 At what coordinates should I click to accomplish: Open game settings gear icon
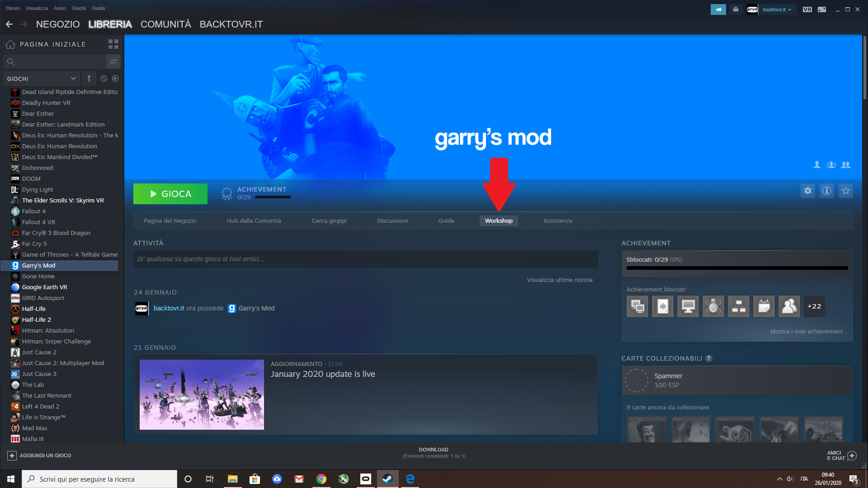click(x=808, y=191)
